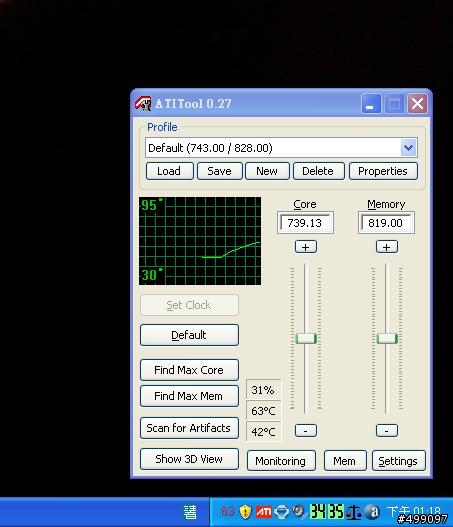Click the red 63 temperature tray icon

[228, 511]
